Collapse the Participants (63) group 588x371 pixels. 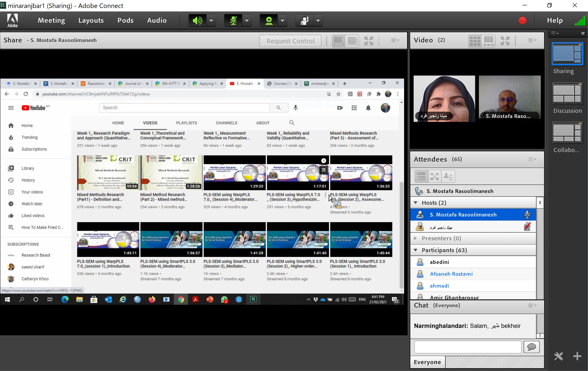point(416,250)
